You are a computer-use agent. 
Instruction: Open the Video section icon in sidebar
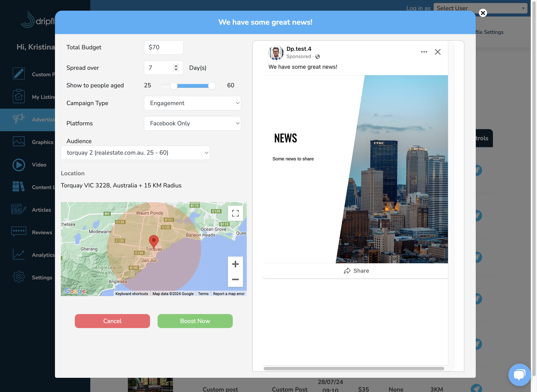[x=19, y=165]
